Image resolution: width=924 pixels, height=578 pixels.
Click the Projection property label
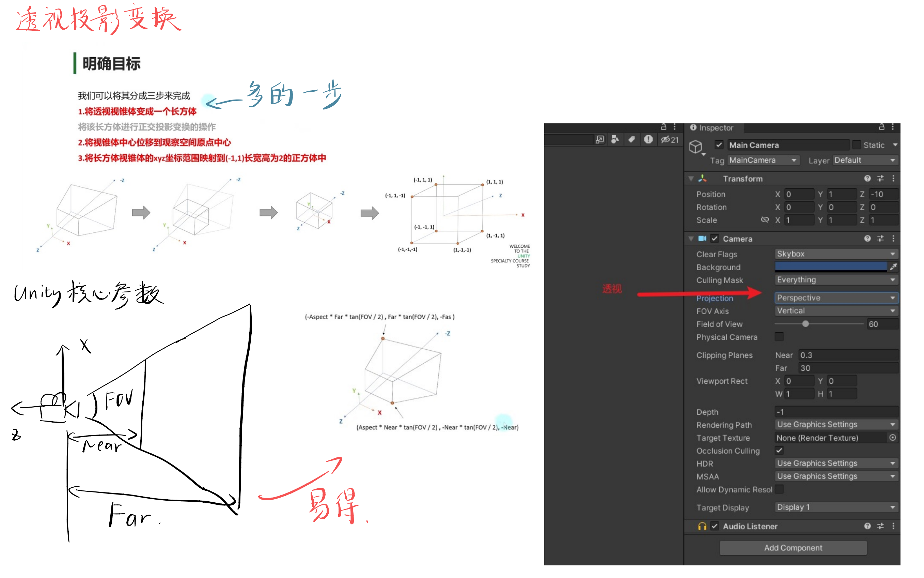(714, 298)
